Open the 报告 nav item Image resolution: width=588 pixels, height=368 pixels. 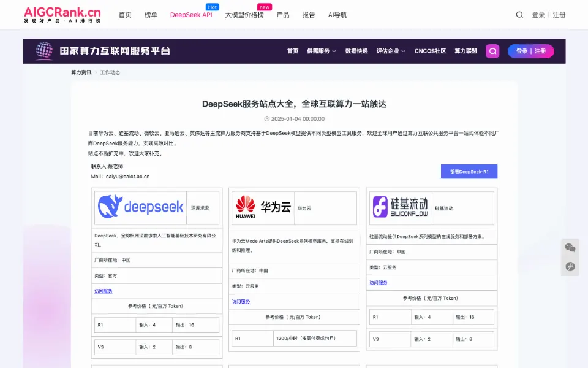coord(309,15)
